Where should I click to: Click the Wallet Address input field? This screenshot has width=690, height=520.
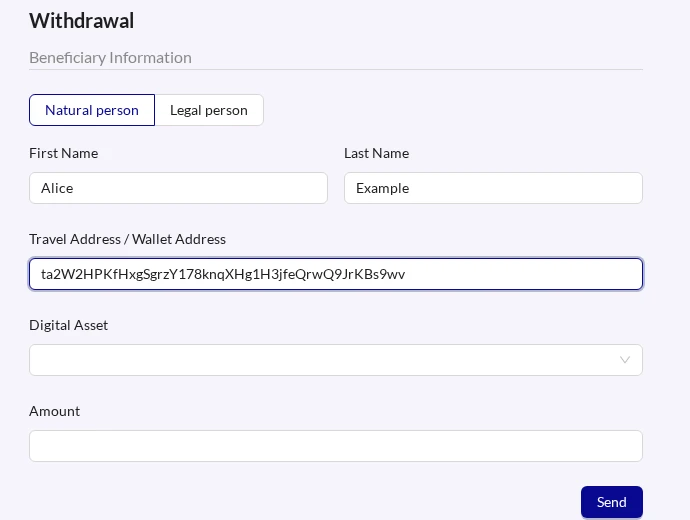(336, 274)
